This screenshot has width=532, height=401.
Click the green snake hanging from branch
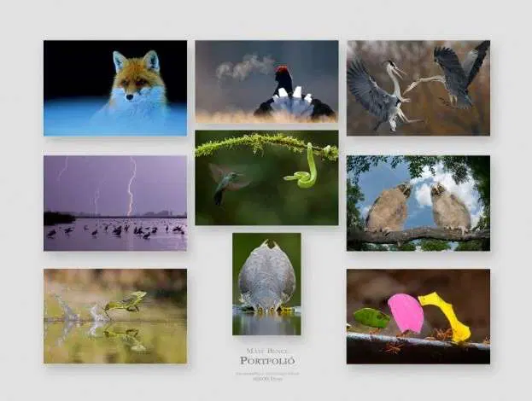coord(306,171)
